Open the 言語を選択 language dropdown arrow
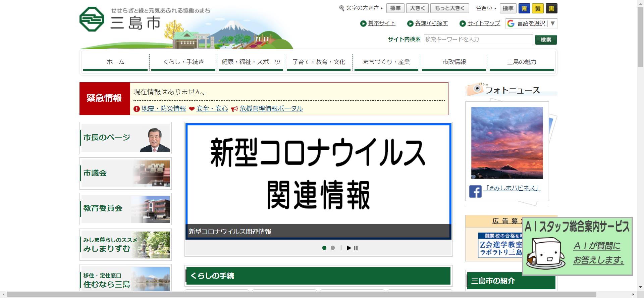This screenshot has height=298, width=644. pyautogui.click(x=553, y=23)
